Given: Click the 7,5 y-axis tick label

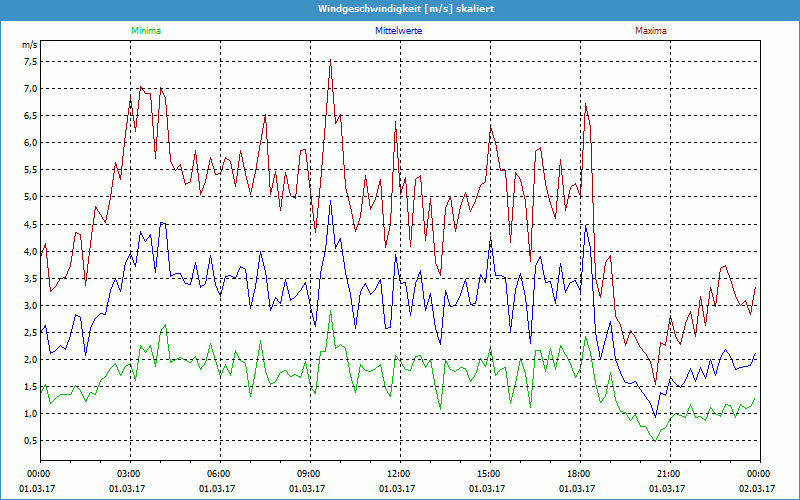Looking at the screenshot, I should pyautogui.click(x=31, y=62).
